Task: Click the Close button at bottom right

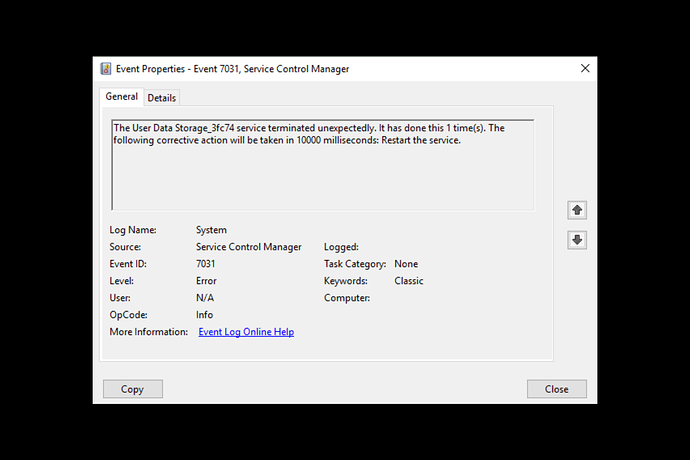Action: coord(557,389)
